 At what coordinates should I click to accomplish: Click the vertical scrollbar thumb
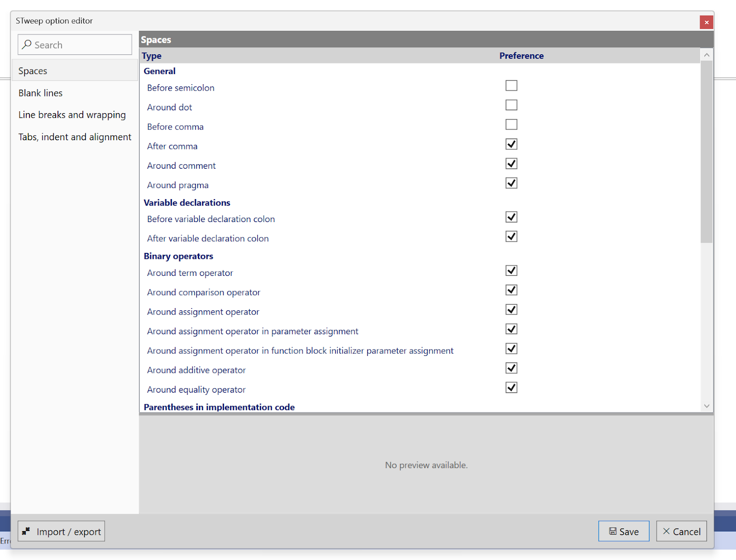coord(707,152)
